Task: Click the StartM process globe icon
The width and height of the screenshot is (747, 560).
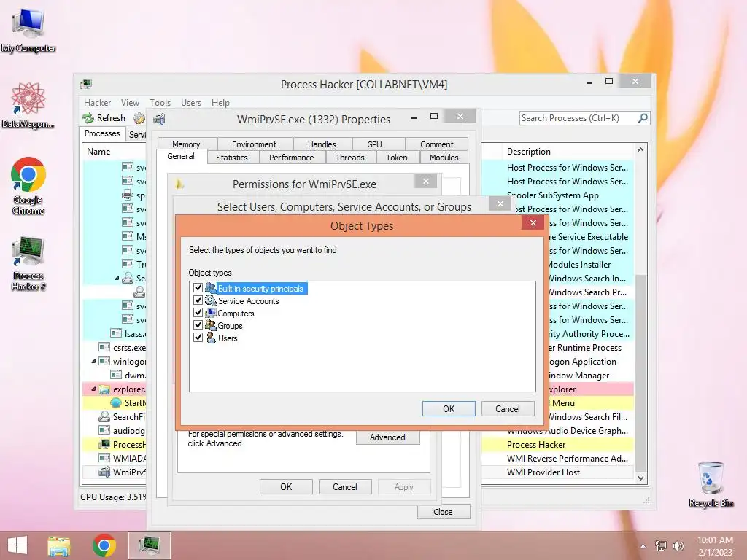Action: click(116, 402)
